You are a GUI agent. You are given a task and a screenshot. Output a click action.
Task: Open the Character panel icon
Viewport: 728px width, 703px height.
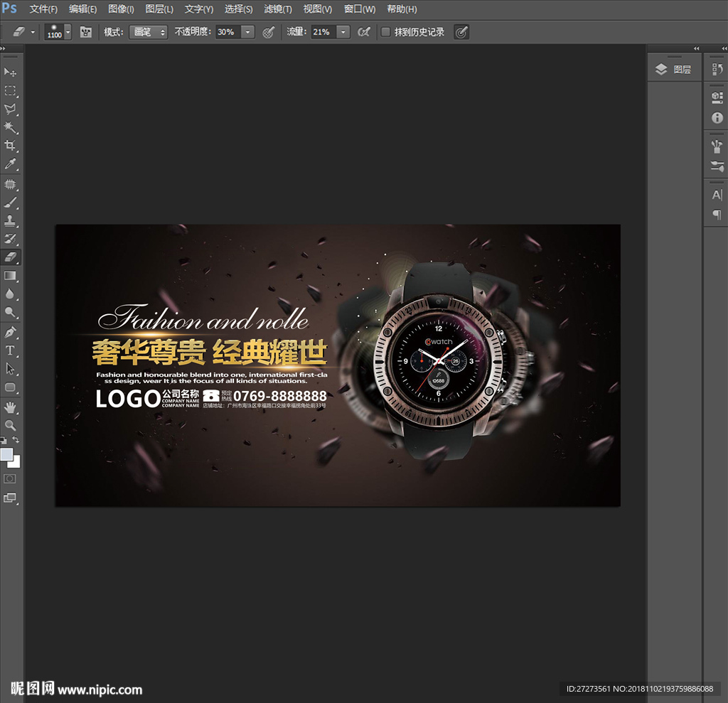point(717,195)
